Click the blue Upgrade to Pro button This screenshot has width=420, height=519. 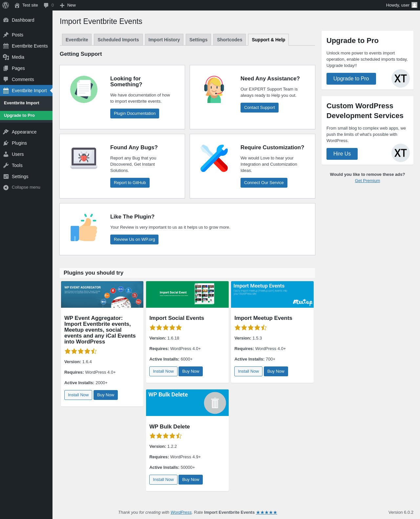click(x=351, y=79)
